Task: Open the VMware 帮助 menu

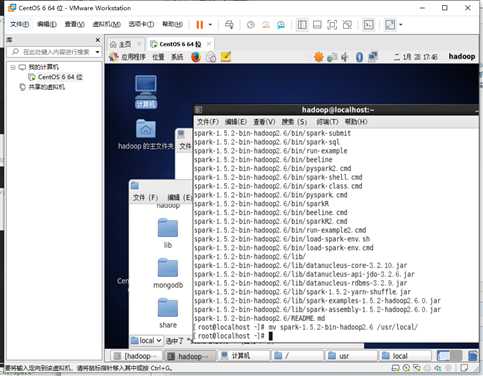Action: click(x=172, y=24)
